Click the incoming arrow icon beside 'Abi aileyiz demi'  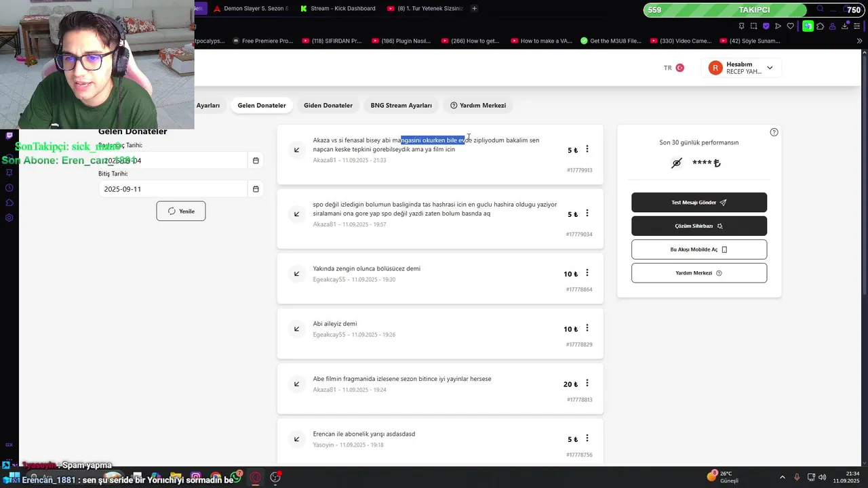coord(296,329)
